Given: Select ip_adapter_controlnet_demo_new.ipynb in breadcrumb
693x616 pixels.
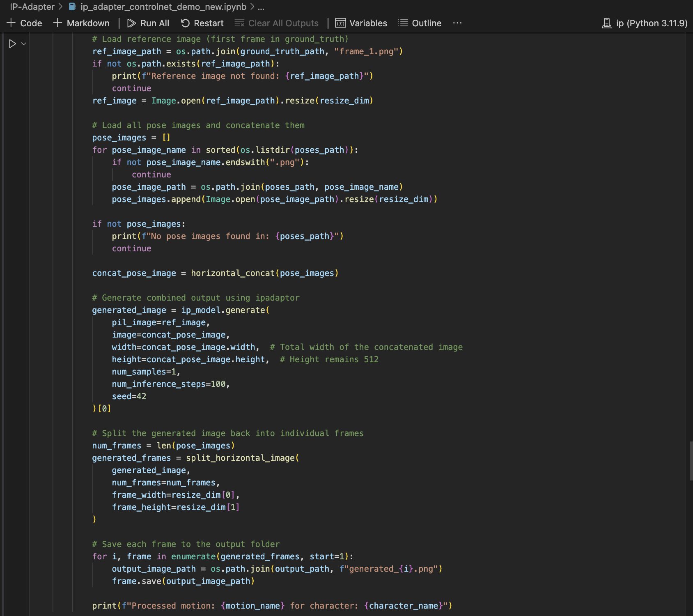Looking at the screenshot, I should (163, 7).
